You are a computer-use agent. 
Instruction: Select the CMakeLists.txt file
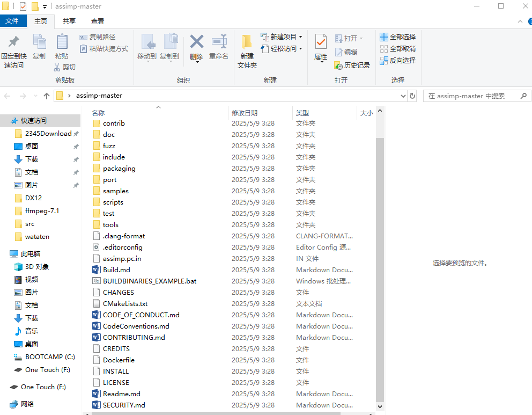pos(125,304)
